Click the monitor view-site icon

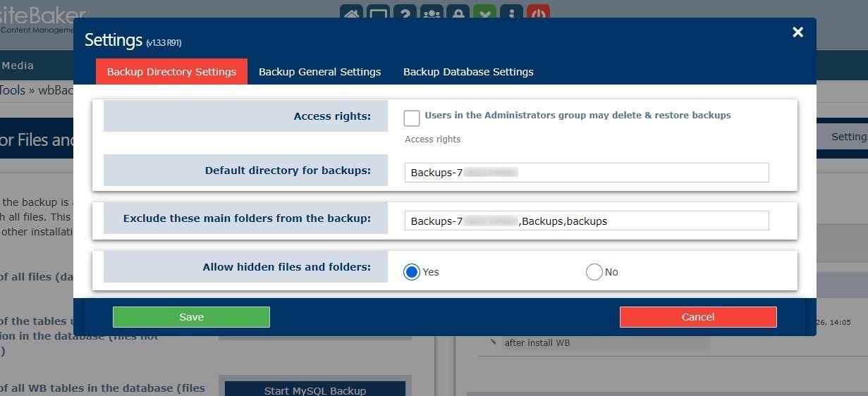click(378, 13)
